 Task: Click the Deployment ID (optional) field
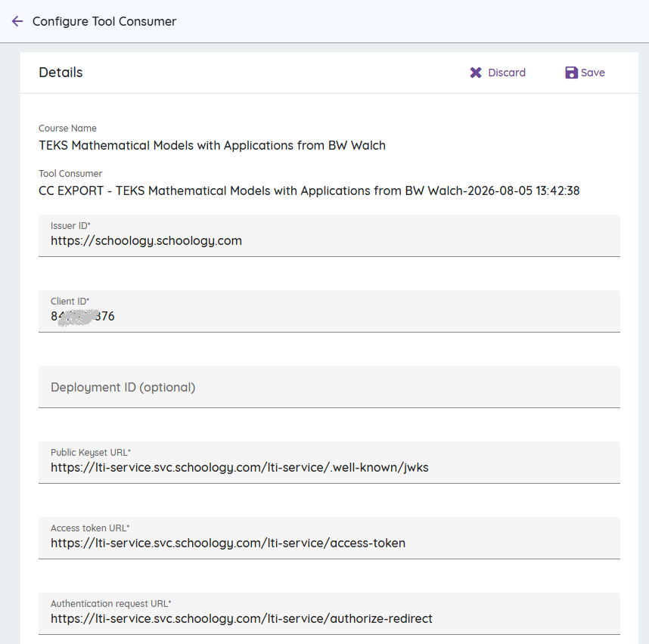coord(329,387)
